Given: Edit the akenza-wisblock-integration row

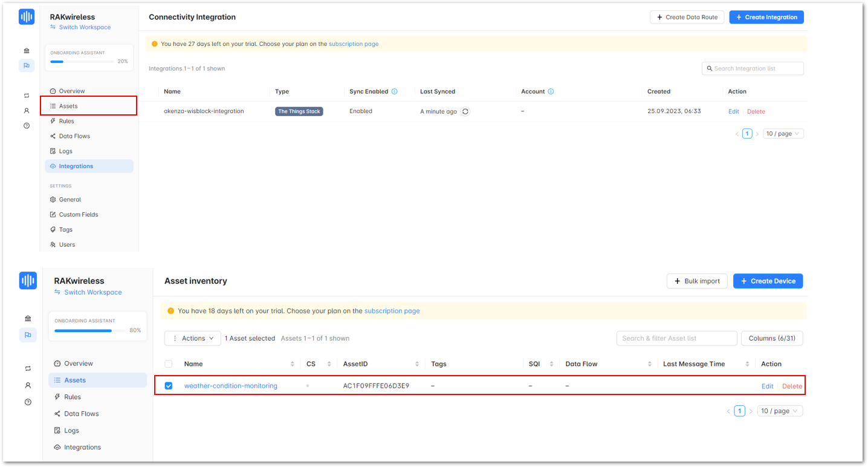Looking at the screenshot, I should pos(734,111).
